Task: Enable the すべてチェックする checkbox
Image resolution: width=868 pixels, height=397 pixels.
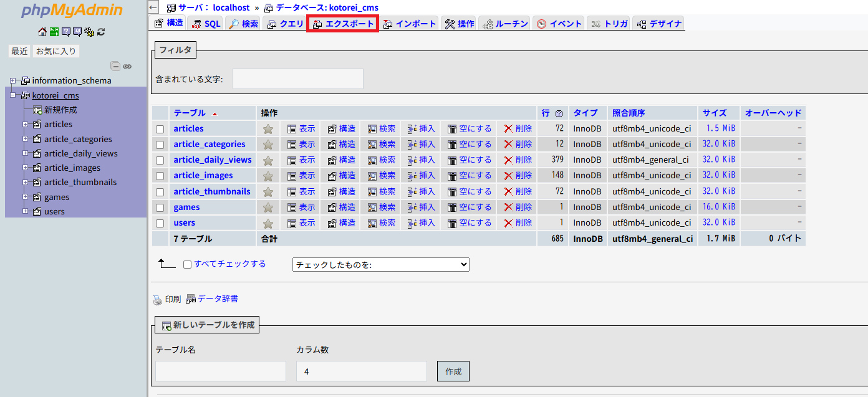Action: pos(187,264)
